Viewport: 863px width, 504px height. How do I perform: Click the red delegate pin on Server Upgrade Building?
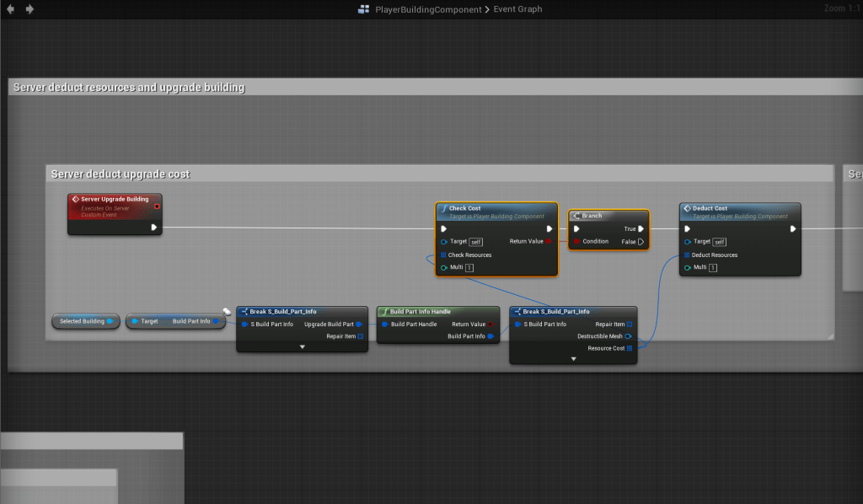pyautogui.click(x=157, y=206)
